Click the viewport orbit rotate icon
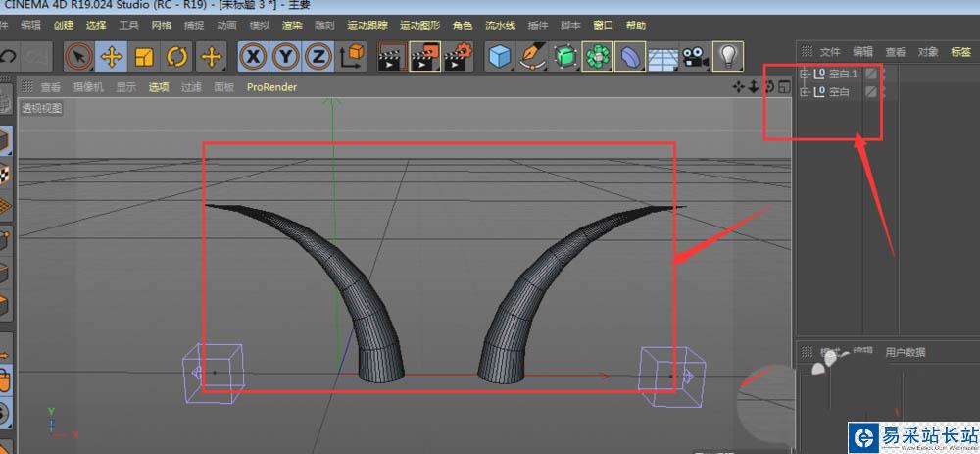 tap(769, 87)
